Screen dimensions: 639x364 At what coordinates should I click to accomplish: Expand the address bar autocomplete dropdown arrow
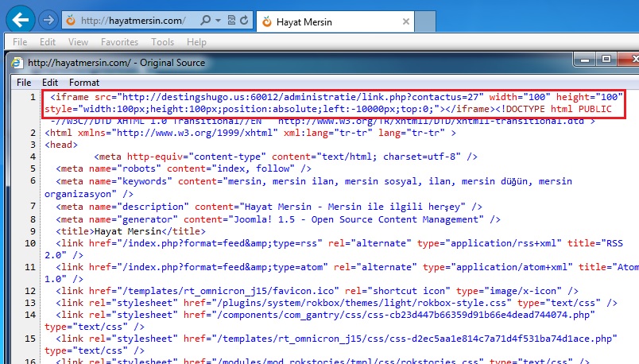point(217,20)
